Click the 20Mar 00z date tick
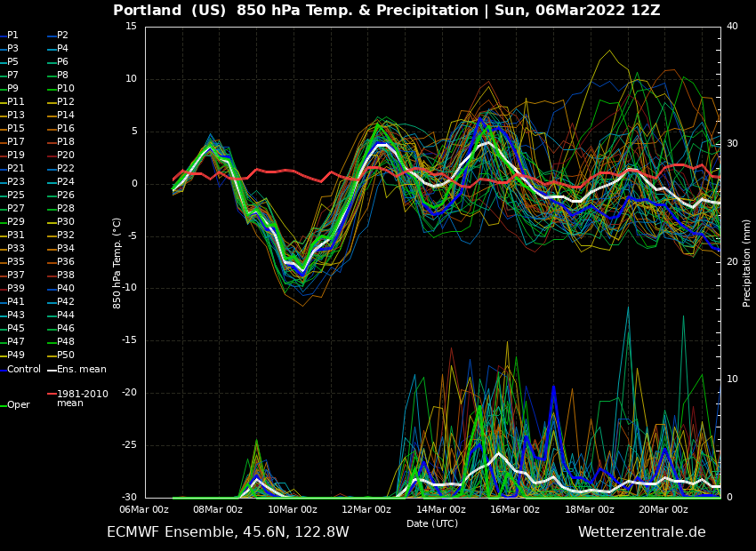 pos(663,509)
